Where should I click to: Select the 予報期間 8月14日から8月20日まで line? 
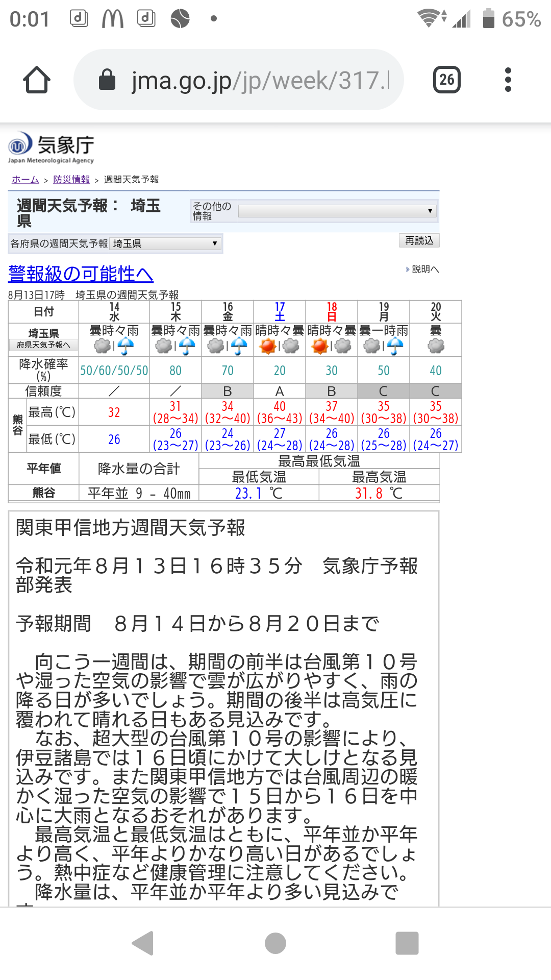click(197, 624)
